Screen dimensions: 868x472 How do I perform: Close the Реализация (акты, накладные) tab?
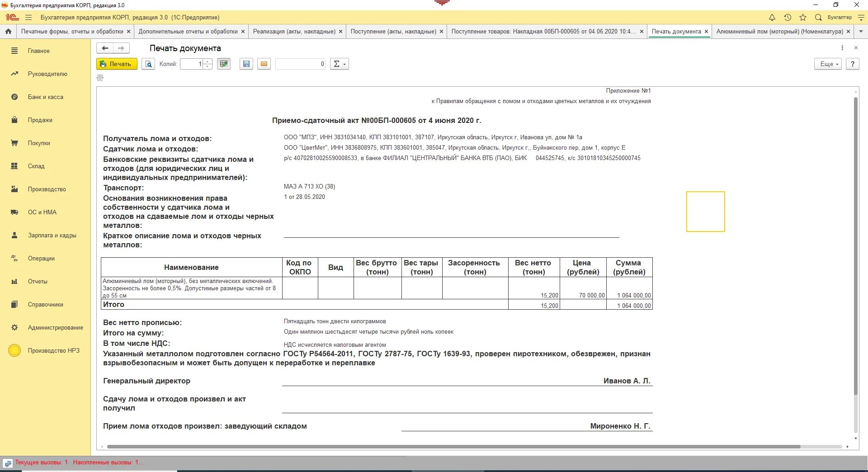pyautogui.click(x=340, y=31)
